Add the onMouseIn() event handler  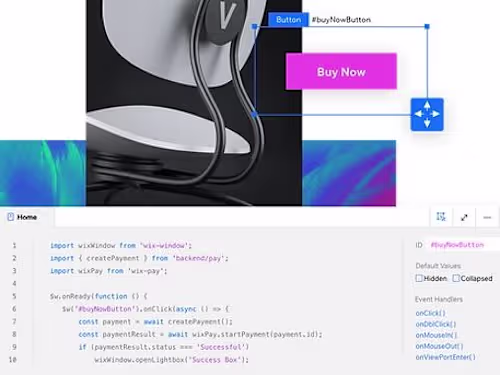click(x=436, y=335)
